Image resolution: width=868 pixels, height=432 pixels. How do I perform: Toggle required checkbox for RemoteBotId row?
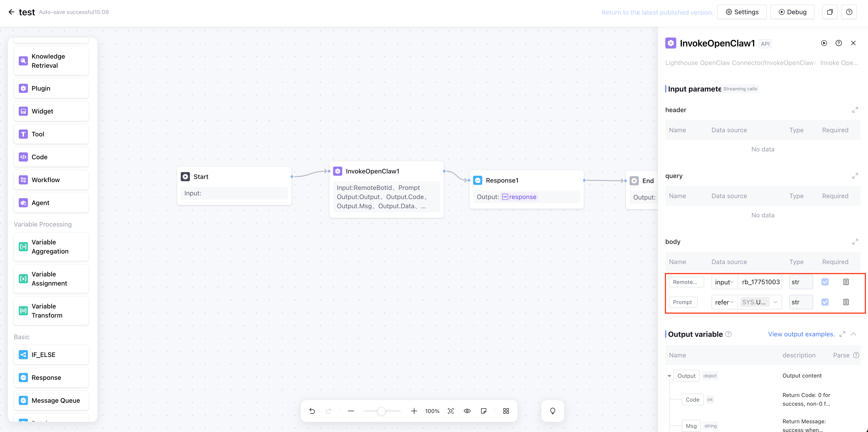click(x=825, y=282)
